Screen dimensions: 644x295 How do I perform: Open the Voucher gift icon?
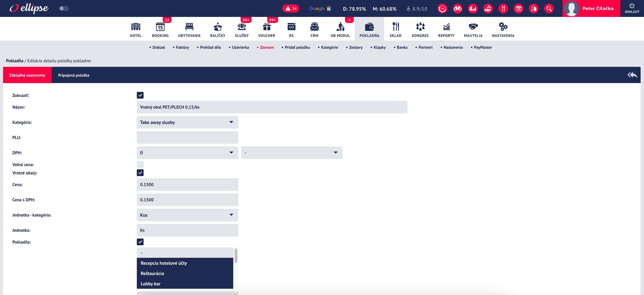(267, 27)
